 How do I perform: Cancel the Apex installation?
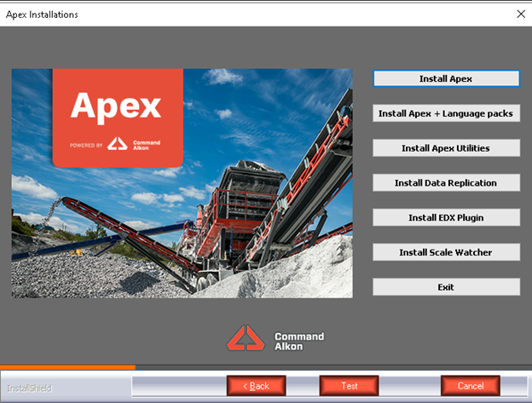(471, 386)
